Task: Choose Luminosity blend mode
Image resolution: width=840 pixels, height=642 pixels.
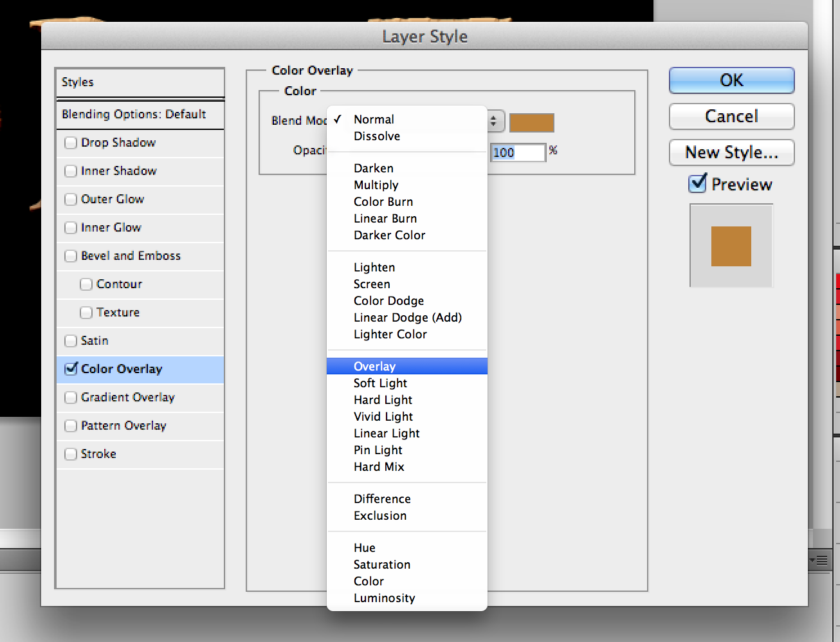Action: click(x=406, y=598)
